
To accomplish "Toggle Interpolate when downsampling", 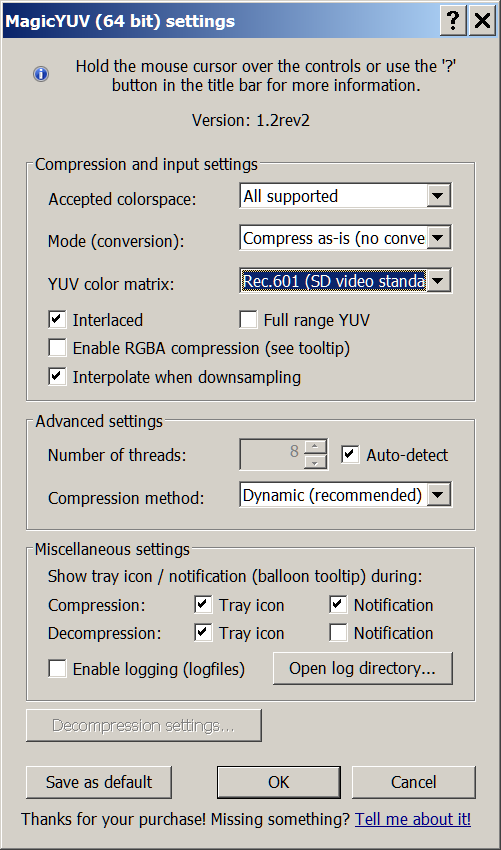I will tap(57, 376).
